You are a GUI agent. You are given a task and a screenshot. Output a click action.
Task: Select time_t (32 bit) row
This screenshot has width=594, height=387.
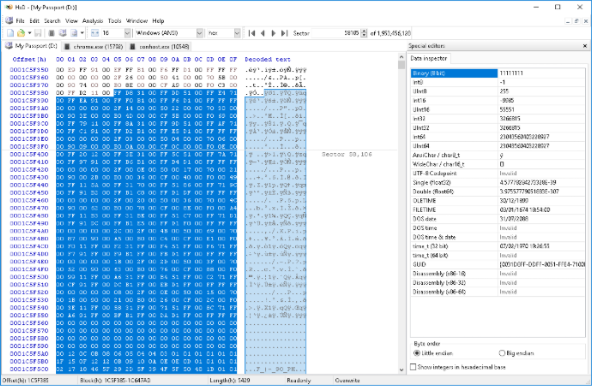coord(498,246)
